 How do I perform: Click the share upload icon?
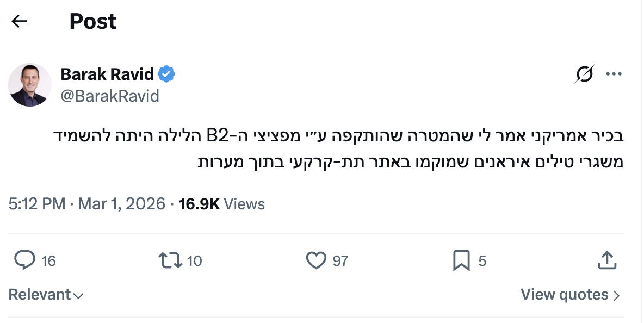point(606,260)
